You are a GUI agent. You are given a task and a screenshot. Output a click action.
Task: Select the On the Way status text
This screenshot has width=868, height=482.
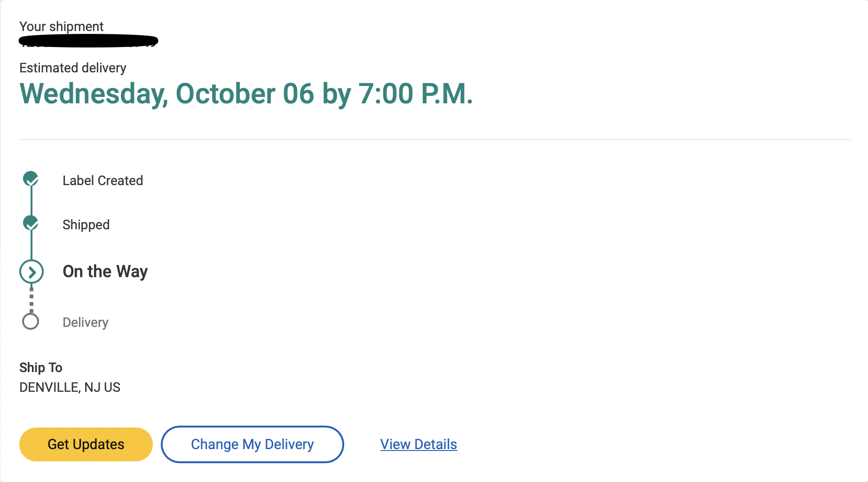105,272
